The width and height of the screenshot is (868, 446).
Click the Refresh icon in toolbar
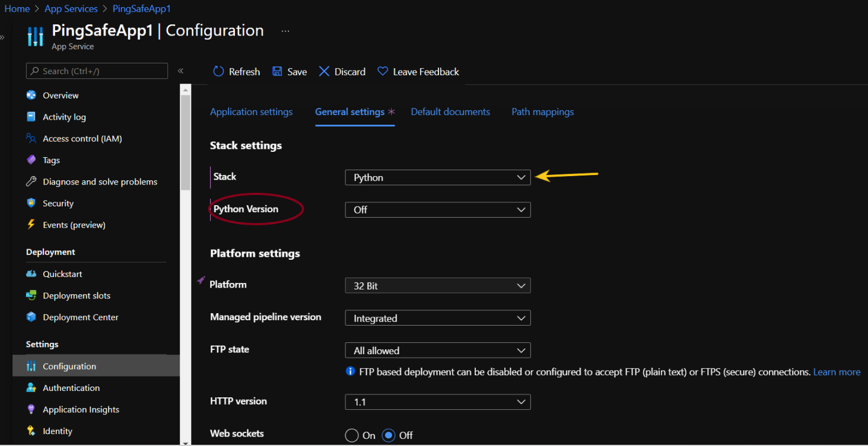click(218, 72)
